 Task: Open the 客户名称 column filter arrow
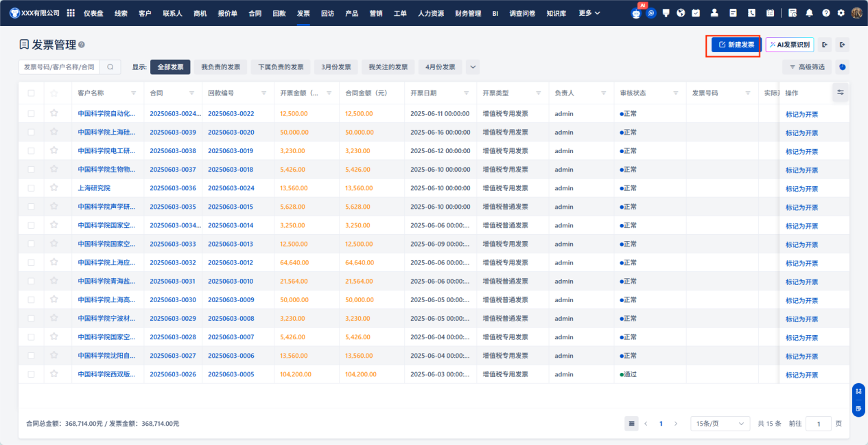click(x=134, y=93)
